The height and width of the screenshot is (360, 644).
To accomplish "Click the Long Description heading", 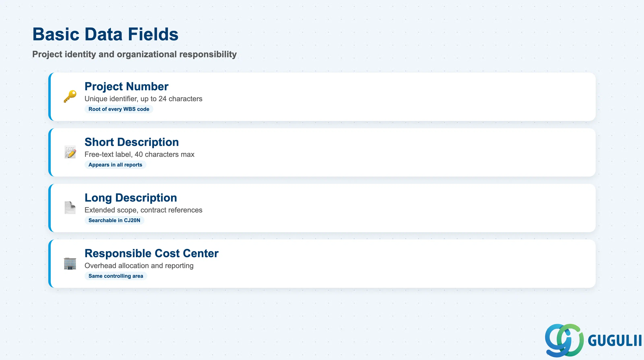I will tap(131, 198).
